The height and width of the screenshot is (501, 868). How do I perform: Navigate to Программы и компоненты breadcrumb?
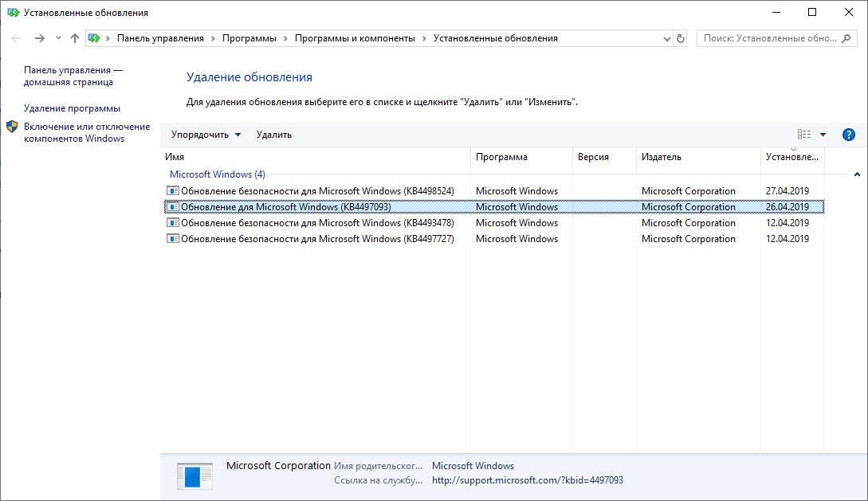[355, 38]
